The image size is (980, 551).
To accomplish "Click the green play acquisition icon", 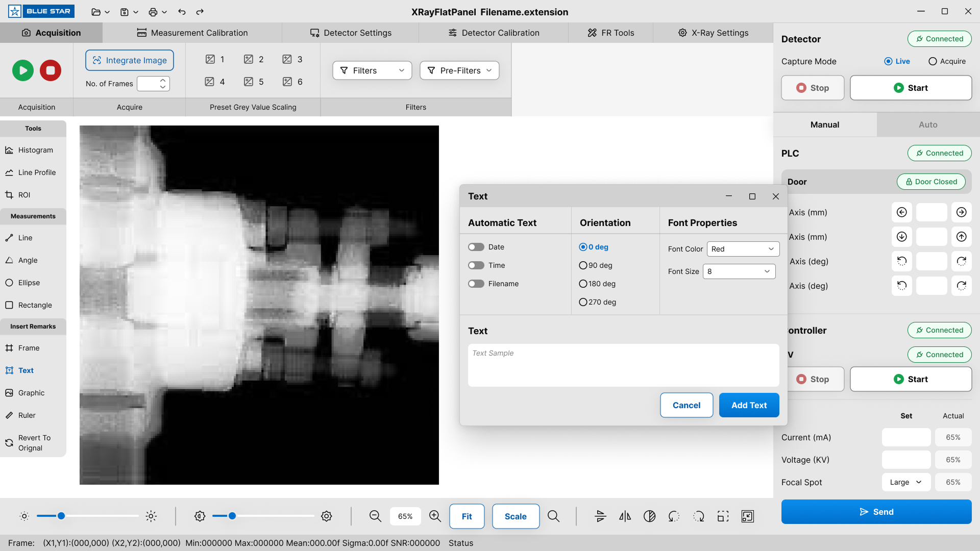I will coord(23,70).
